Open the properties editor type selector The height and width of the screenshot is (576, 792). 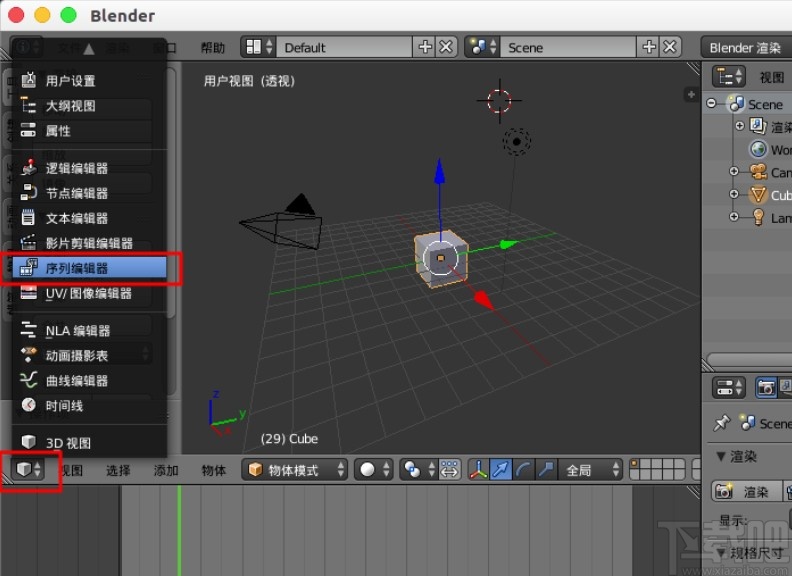(729, 388)
